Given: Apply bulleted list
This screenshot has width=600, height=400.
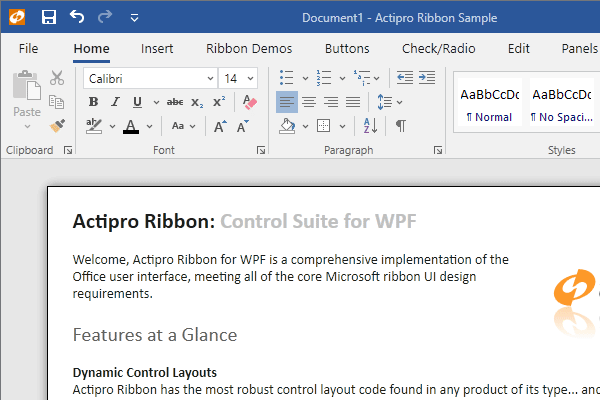Looking at the screenshot, I should point(286,78).
